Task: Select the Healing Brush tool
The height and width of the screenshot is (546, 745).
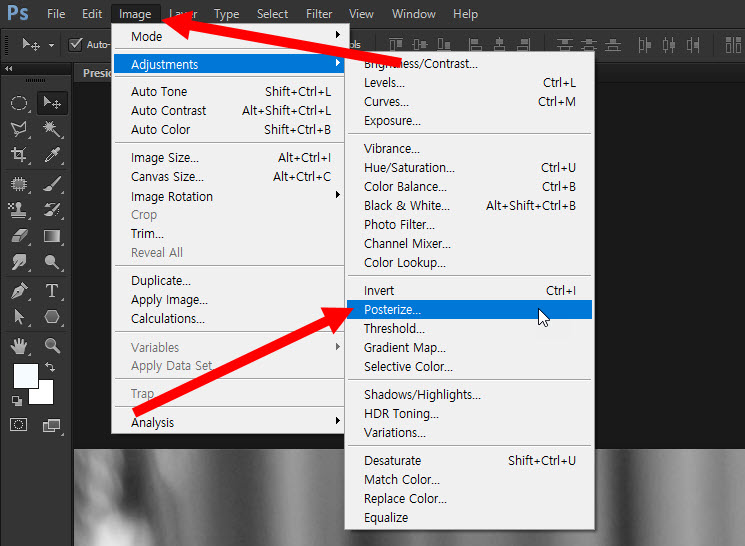Action: coord(19,184)
